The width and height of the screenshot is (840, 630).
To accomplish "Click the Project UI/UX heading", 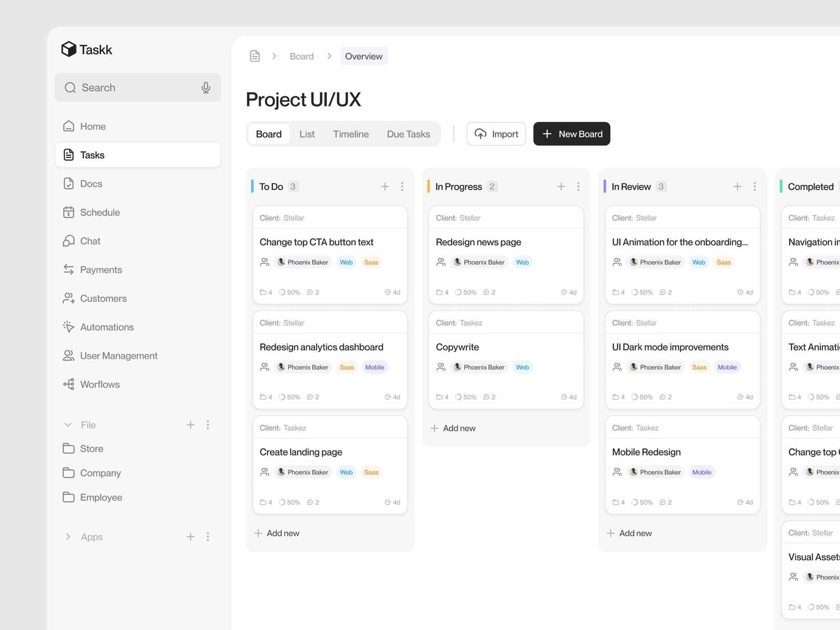I will coord(303,100).
